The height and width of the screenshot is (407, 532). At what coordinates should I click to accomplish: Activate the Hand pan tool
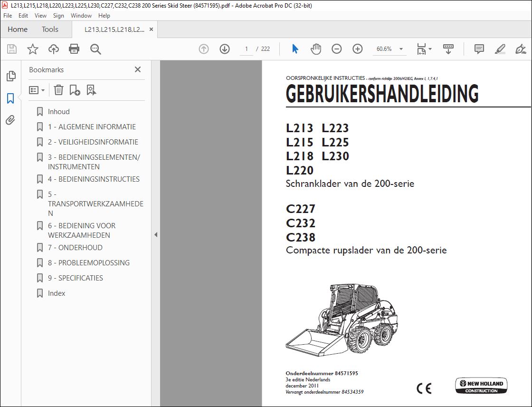click(x=315, y=49)
